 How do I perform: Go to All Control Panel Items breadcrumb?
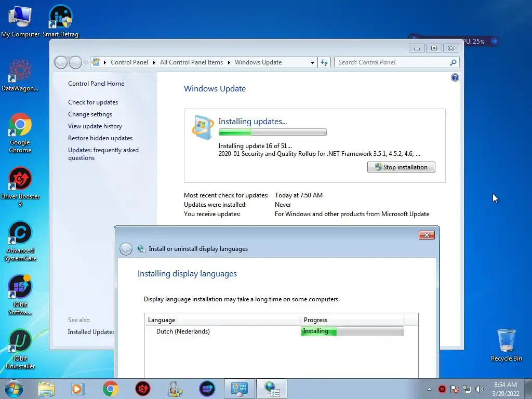191,62
